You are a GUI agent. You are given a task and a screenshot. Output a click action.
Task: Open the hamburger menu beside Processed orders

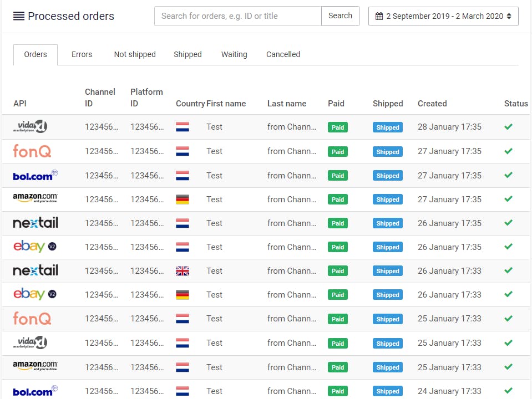click(18, 16)
